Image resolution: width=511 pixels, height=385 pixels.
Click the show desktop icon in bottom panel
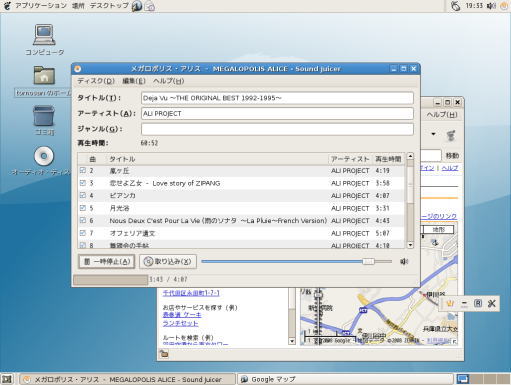[x=7, y=379]
